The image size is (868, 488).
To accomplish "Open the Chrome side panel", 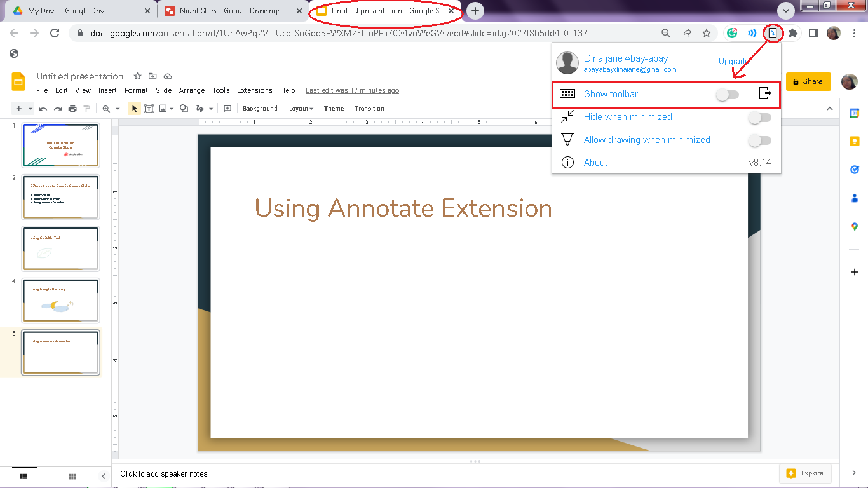I will 813,33.
